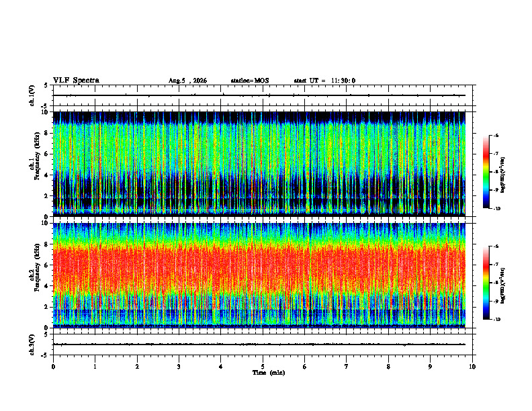This screenshot has height=411, width=532.
Task: Click time axis tick label "3"
Action: (x=179, y=367)
